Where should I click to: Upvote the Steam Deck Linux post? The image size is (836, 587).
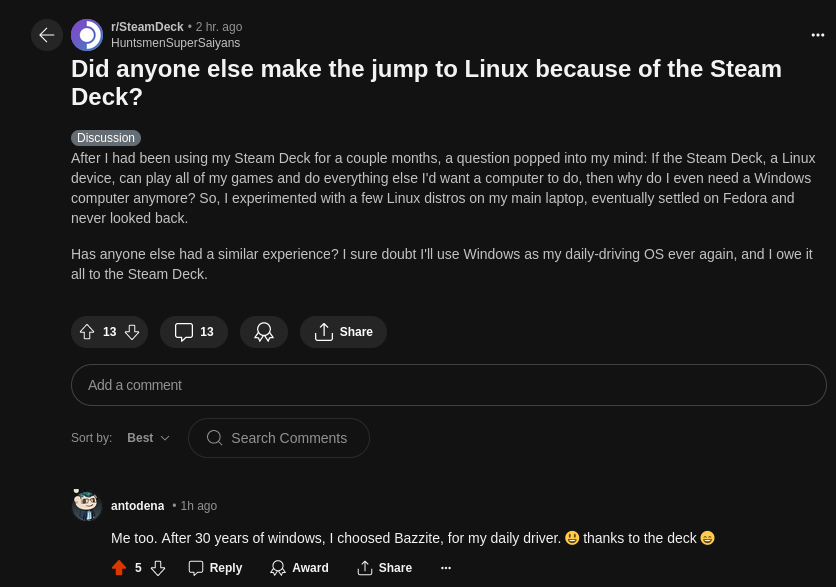point(87,332)
